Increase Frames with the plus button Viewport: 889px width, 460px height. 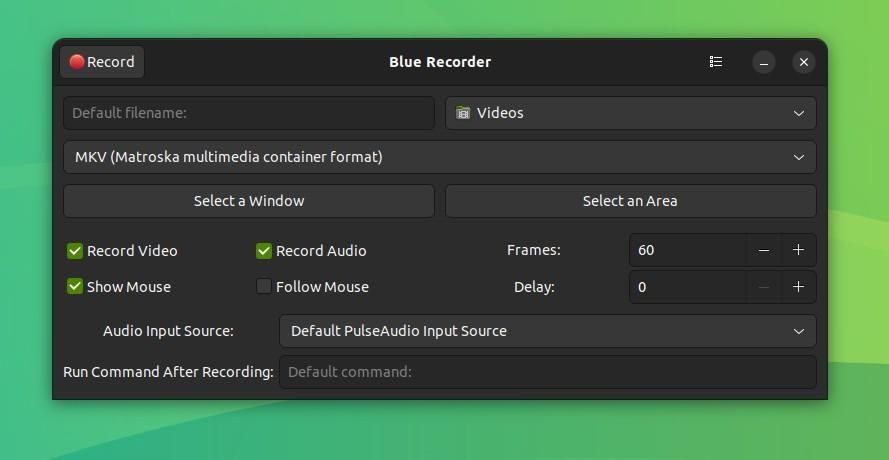[798, 250]
